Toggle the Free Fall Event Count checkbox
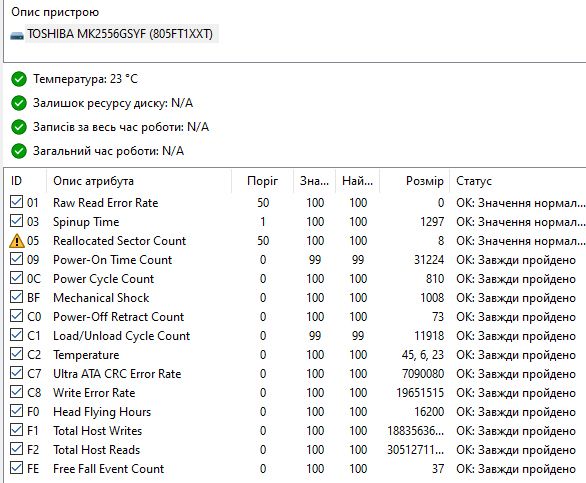586x483 pixels. [16, 468]
